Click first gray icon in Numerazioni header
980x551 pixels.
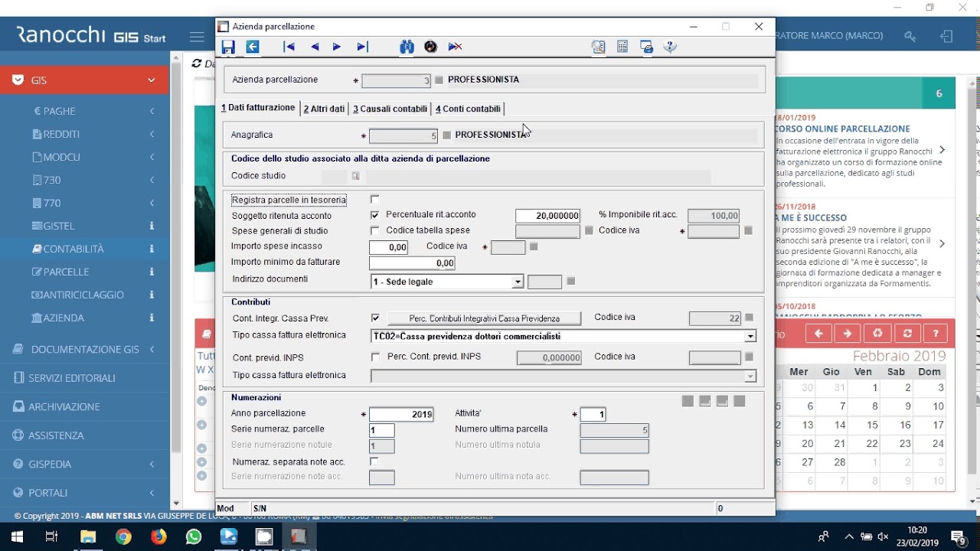point(688,401)
